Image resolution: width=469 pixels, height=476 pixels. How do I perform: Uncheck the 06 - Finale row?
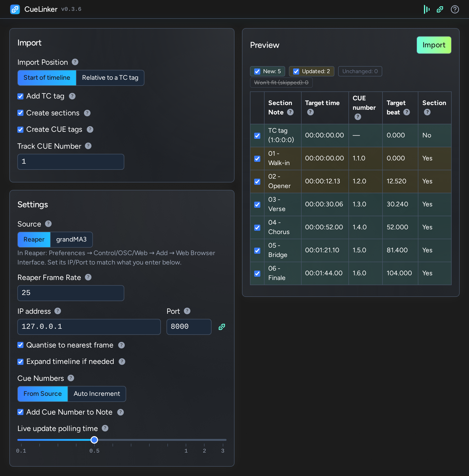pos(257,274)
